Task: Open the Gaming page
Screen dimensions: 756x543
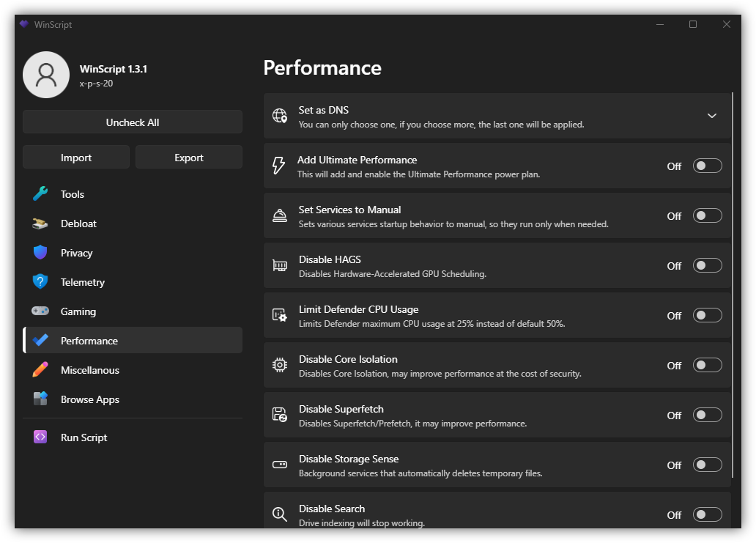Action: pyautogui.click(x=133, y=311)
